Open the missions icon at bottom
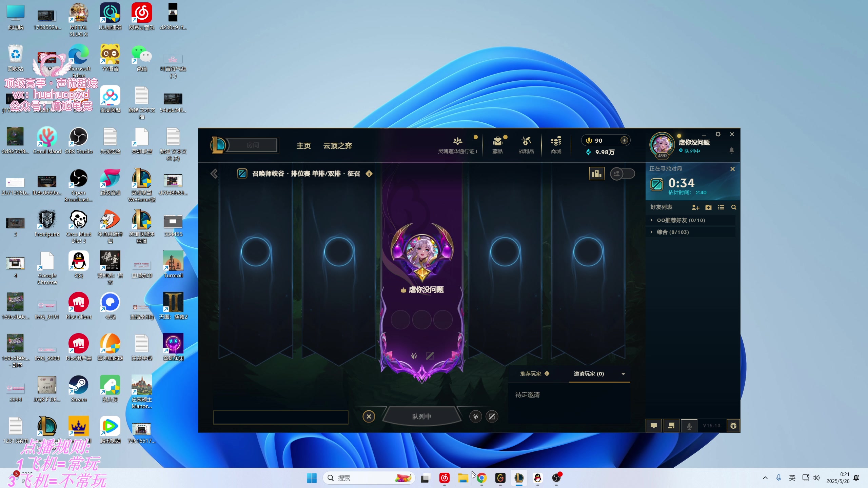 [671, 426]
